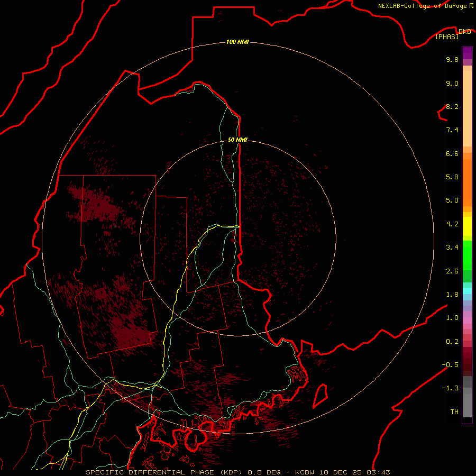Click the 2.6 legend value

pos(452,271)
